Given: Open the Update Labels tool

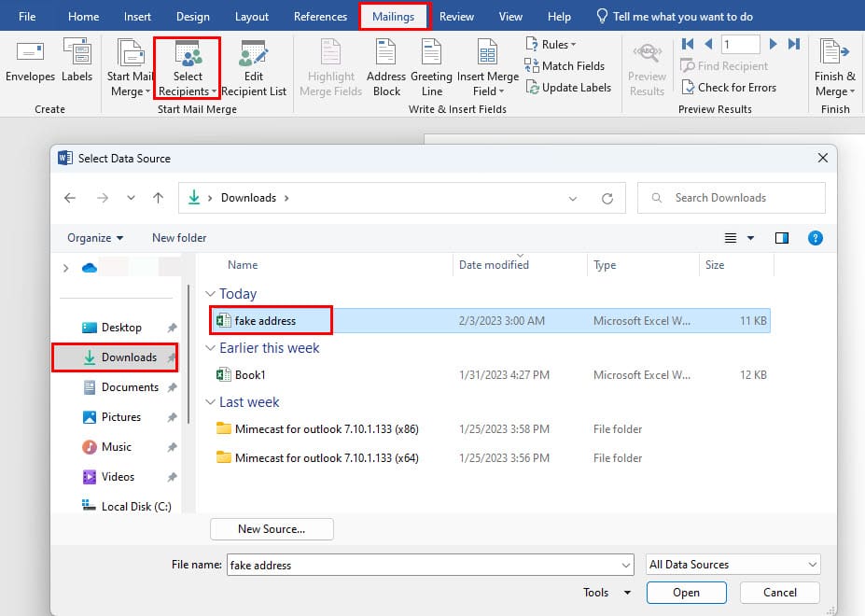Looking at the screenshot, I should [x=569, y=87].
